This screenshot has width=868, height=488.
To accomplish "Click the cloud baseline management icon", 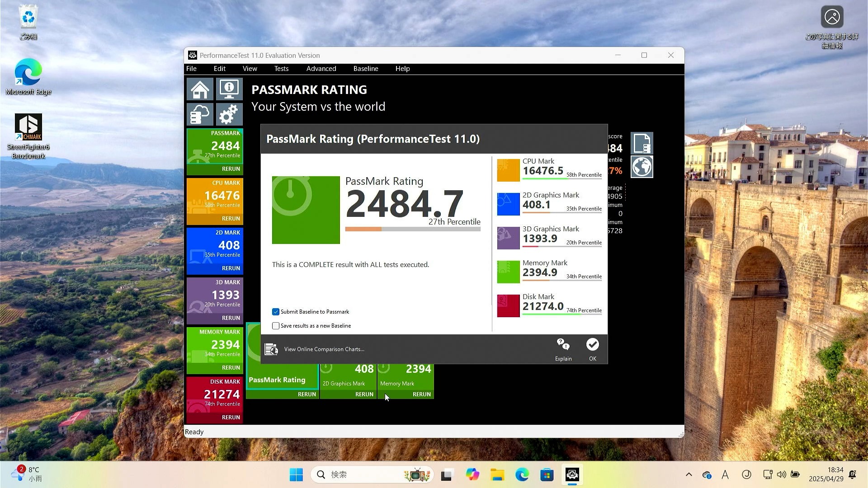I will click(200, 114).
